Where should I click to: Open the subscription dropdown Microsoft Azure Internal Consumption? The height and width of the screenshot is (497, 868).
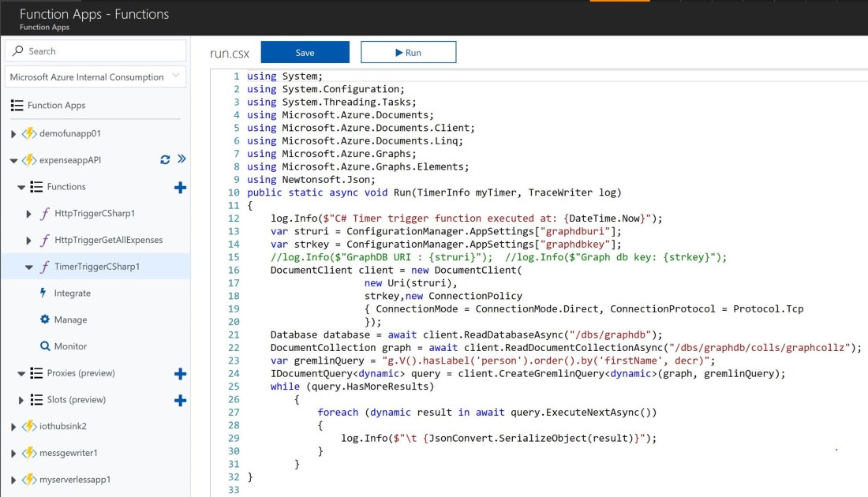[x=95, y=77]
